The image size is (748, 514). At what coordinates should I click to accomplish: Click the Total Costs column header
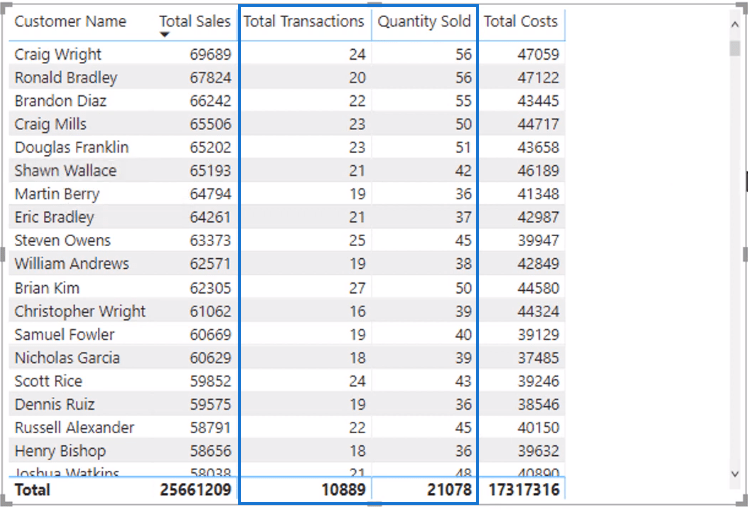[520, 21]
